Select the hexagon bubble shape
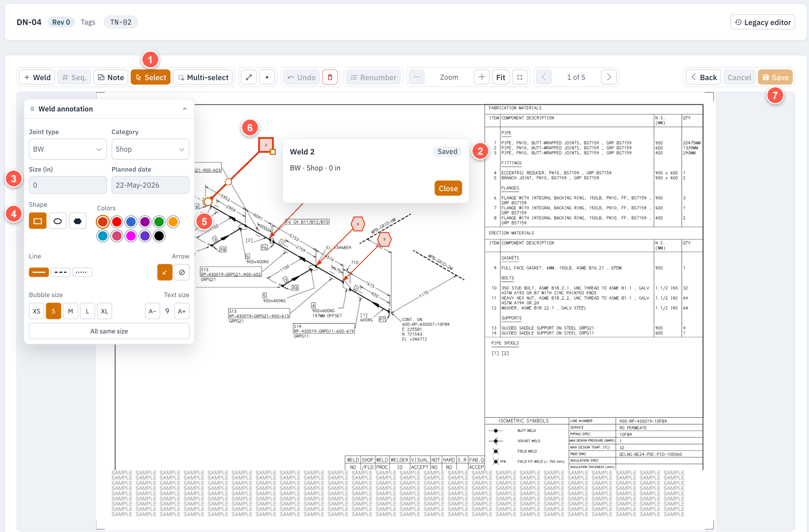Image resolution: width=809 pixels, height=532 pixels. tap(77, 221)
